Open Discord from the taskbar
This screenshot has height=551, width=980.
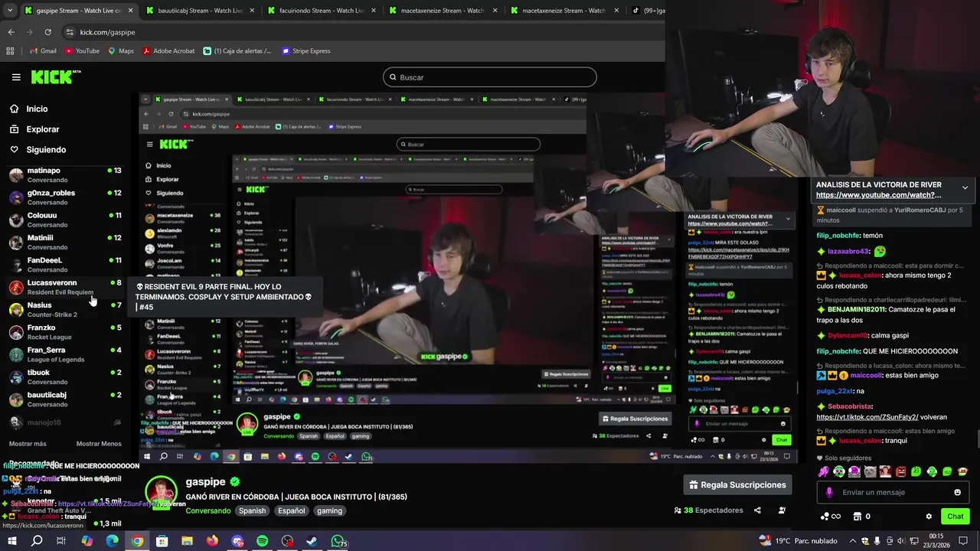tap(237, 541)
